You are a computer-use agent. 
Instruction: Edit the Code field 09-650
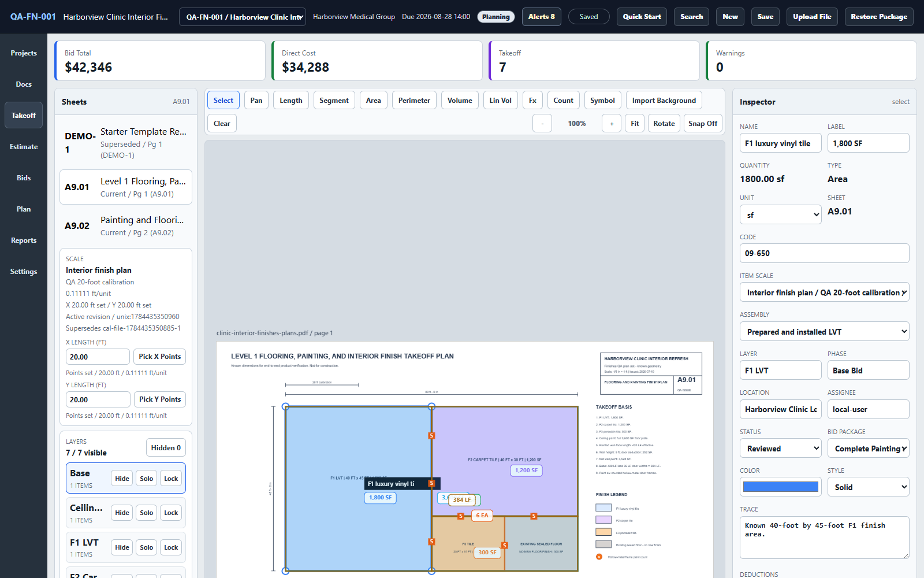824,253
